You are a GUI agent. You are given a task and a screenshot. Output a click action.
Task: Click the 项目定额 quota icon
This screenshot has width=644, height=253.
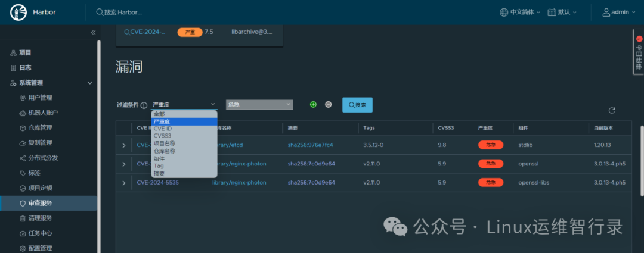(x=23, y=188)
